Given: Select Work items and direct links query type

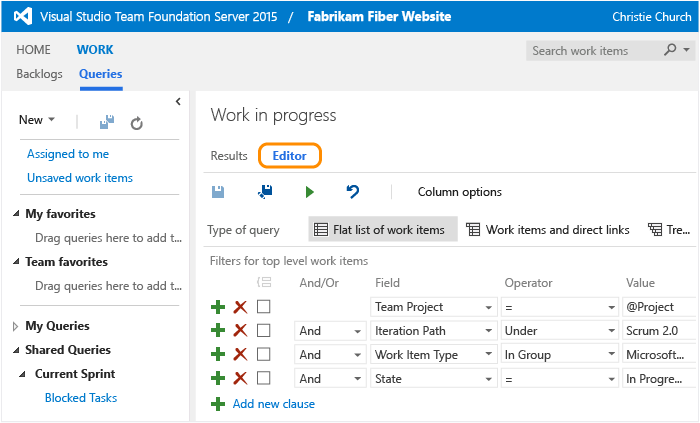Looking at the screenshot, I should [x=548, y=229].
